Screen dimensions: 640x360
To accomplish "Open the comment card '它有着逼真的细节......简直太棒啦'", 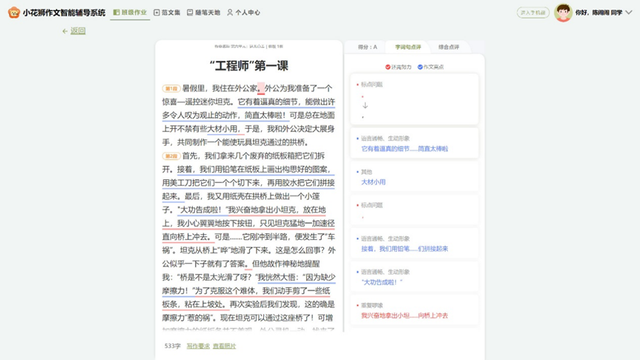I will [x=414, y=143].
